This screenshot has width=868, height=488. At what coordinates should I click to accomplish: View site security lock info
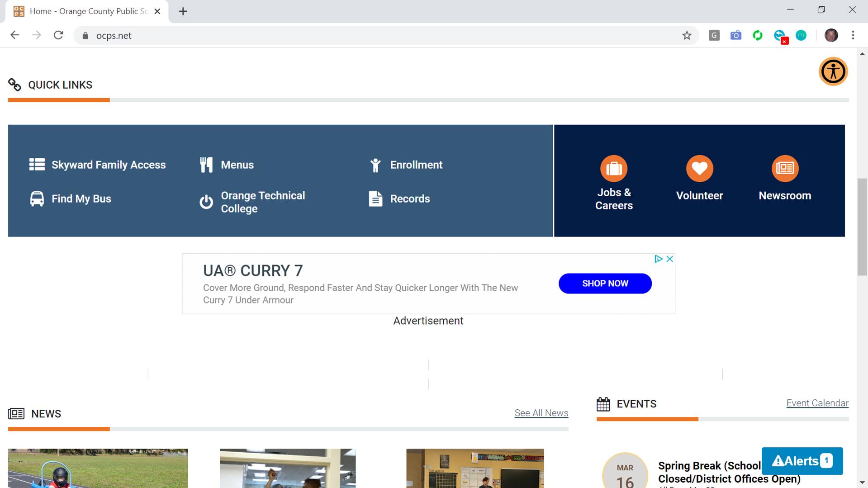pyautogui.click(x=85, y=35)
